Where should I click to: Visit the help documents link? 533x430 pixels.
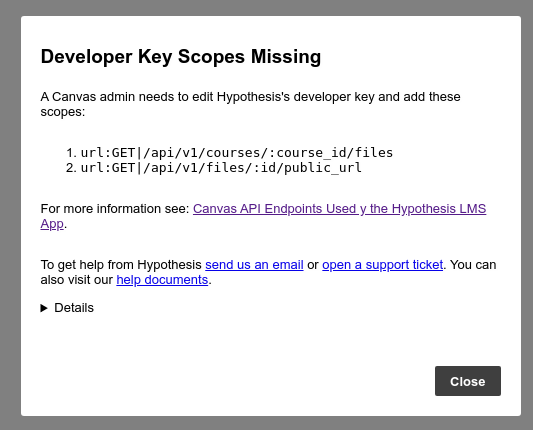click(162, 280)
